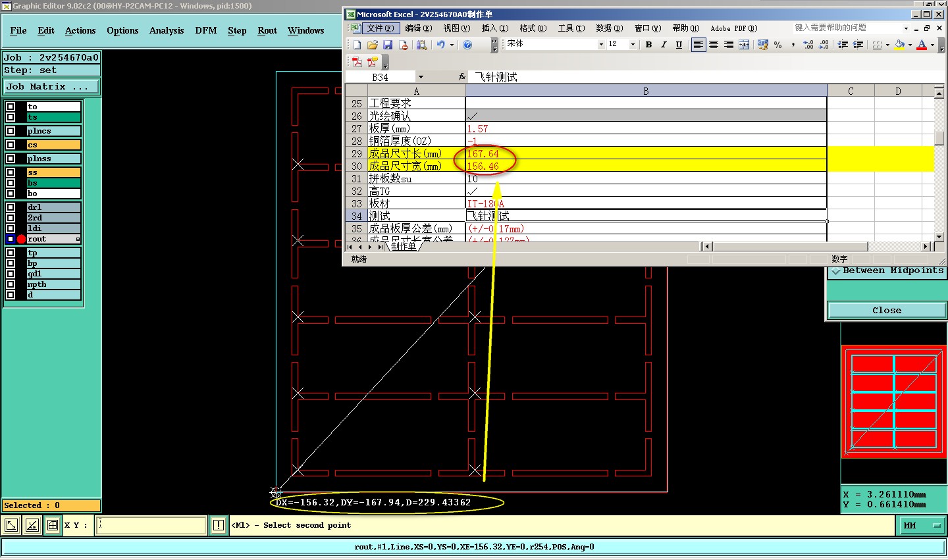Click the percent style icon
948x560 pixels.
click(x=778, y=45)
